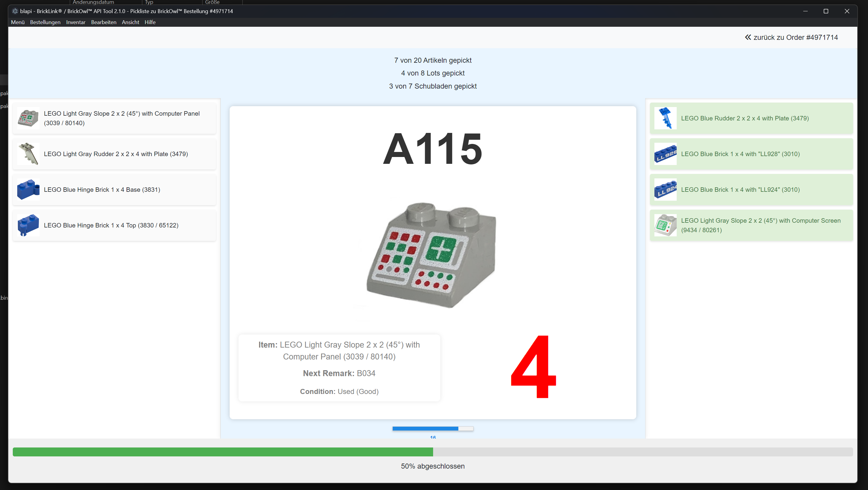Click 3 von 7 Schubladen gepickt text
The width and height of the screenshot is (868, 490).
point(433,86)
